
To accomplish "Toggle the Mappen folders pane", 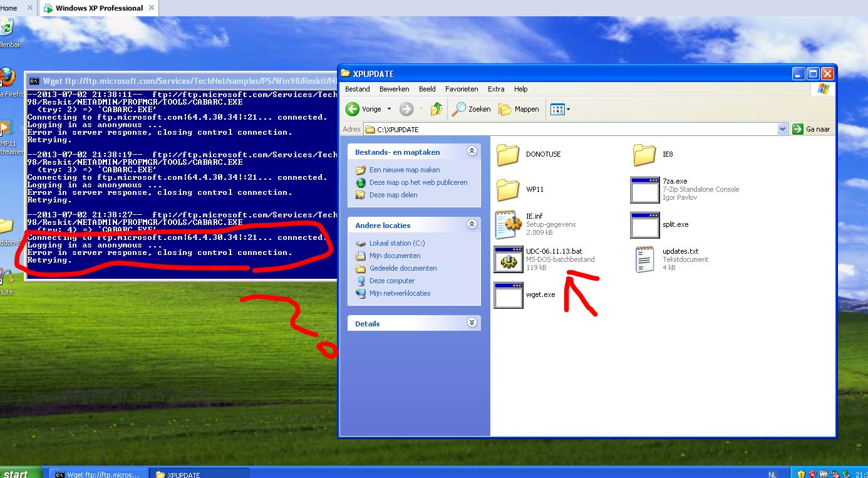I will (x=519, y=109).
